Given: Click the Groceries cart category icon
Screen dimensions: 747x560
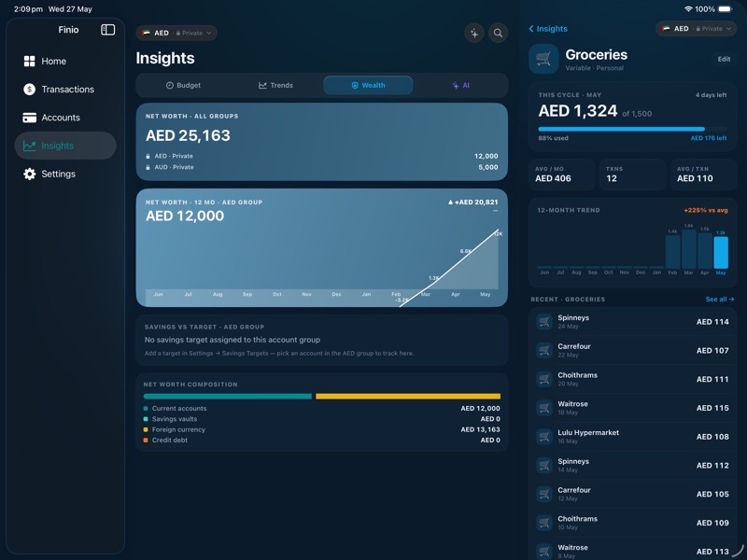Looking at the screenshot, I should pos(543,59).
